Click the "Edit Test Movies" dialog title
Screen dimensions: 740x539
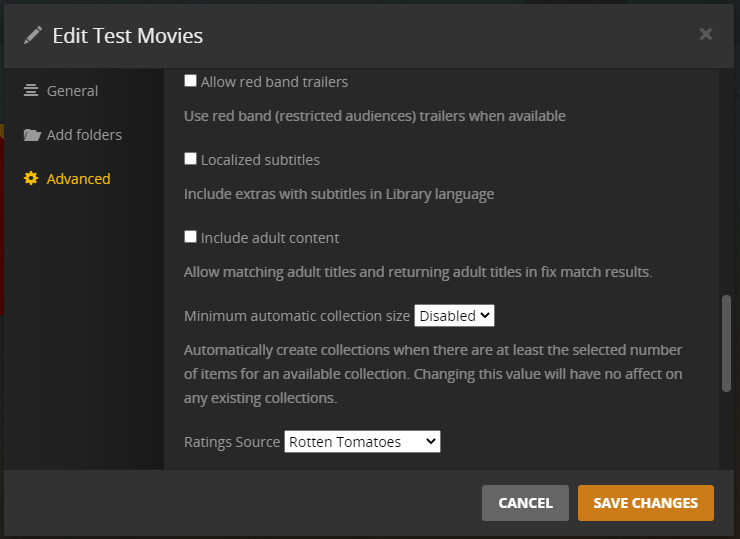(128, 36)
